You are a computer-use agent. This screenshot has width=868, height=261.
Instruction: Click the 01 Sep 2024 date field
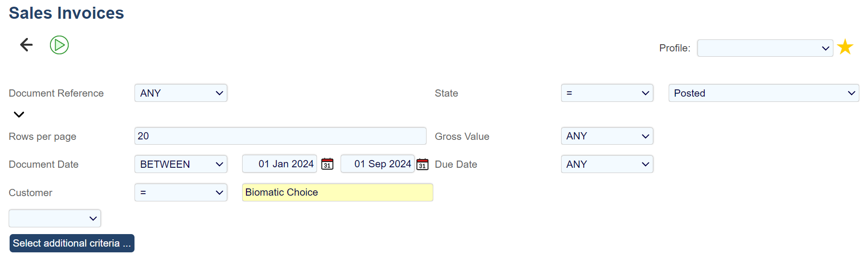coord(378,164)
